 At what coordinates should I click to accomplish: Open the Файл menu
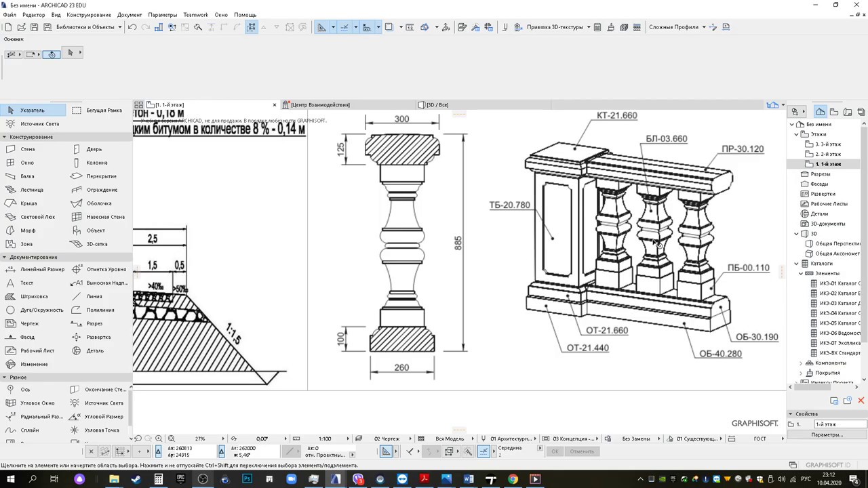click(x=9, y=15)
